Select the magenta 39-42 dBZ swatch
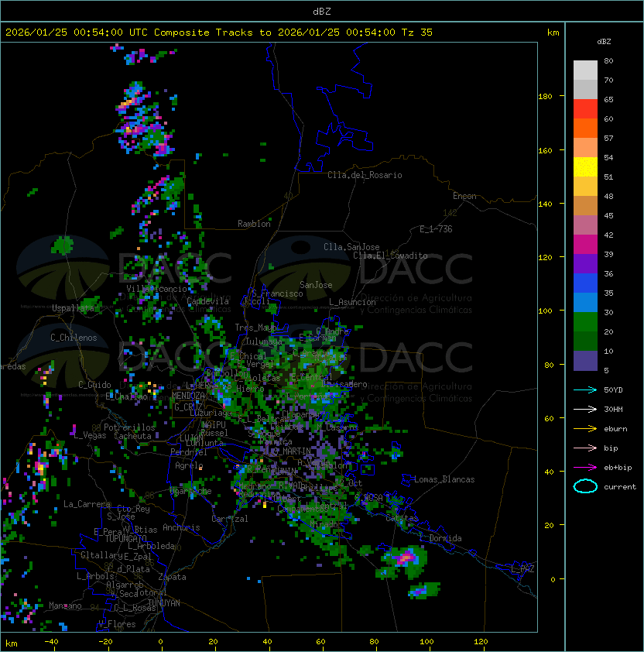The width and height of the screenshot is (644, 652). 585,245
